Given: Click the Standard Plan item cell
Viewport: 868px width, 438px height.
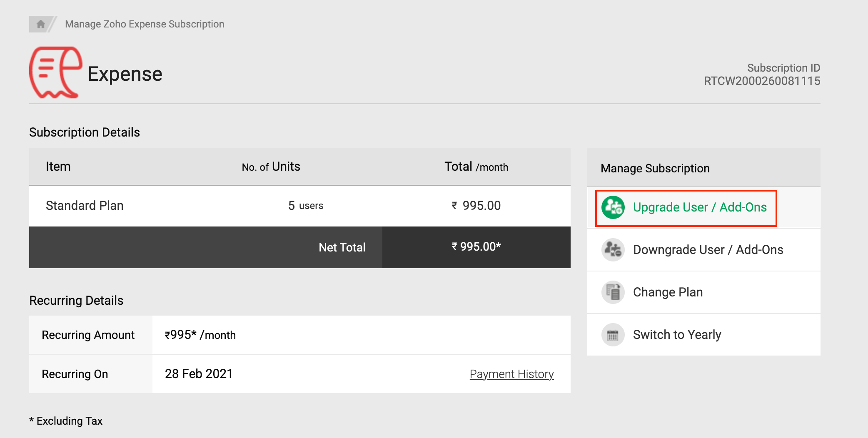Looking at the screenshot, I should pyautogui.click(x=85, y=206).
